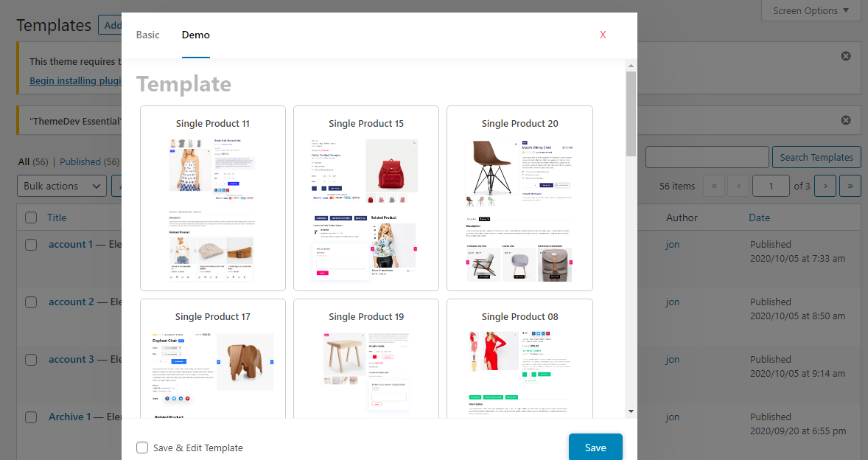This screenshot has width=868, height=463.
Task: Pick the Single Product 19 template
Action: pos(366,358)
